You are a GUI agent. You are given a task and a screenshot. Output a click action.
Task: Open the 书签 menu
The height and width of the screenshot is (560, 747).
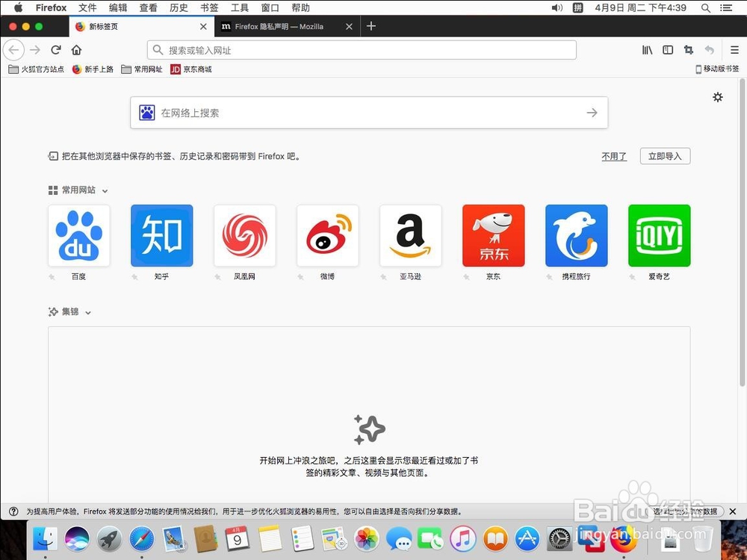tap(209, 7)
